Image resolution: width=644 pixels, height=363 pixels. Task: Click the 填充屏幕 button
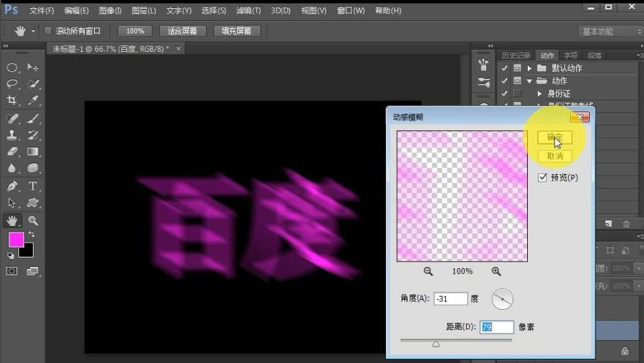click(236, 31)
